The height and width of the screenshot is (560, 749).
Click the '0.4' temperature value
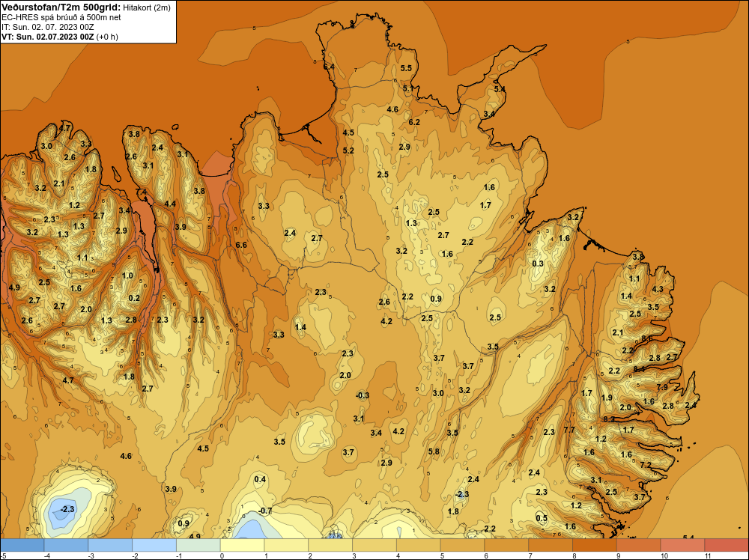pos(260,479)
